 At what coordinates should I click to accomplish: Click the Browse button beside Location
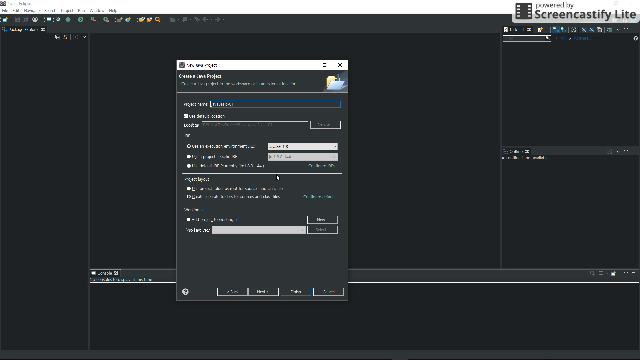click(325, 124)
